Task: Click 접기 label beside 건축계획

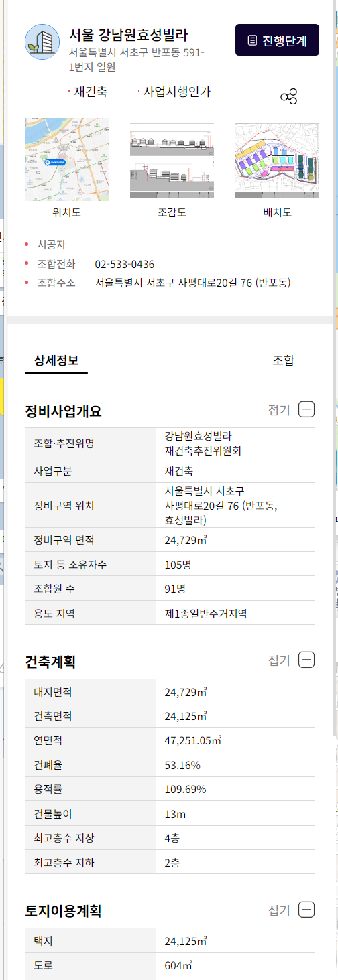Action: click(x=279, y=660)
